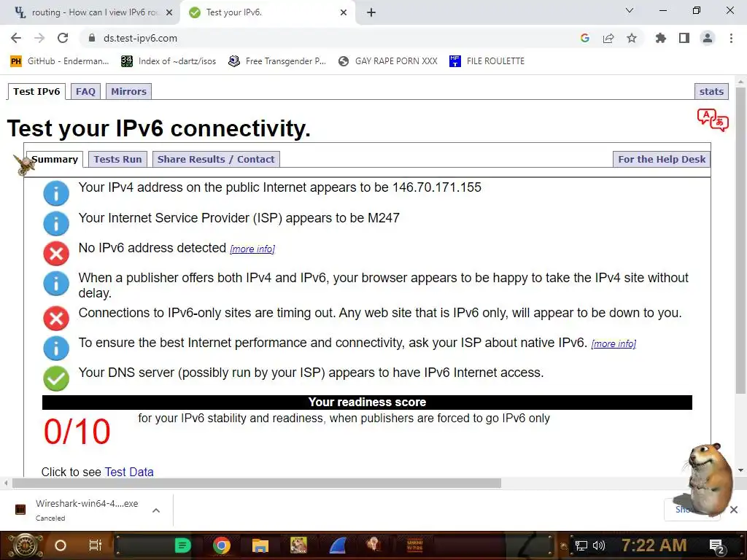Click the share page icon in address bar
The width and height of the screenshot is (747, 560).
pos(608,38)
